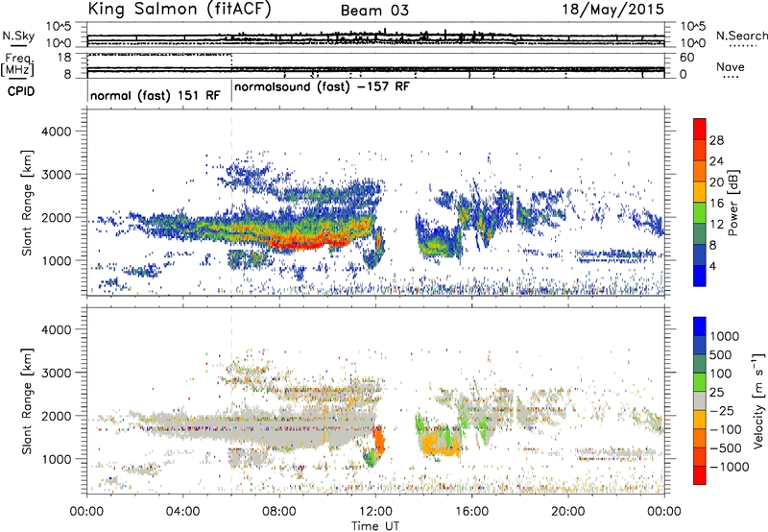Click the '-100' label on the velocity colorbar

(726, 429)
